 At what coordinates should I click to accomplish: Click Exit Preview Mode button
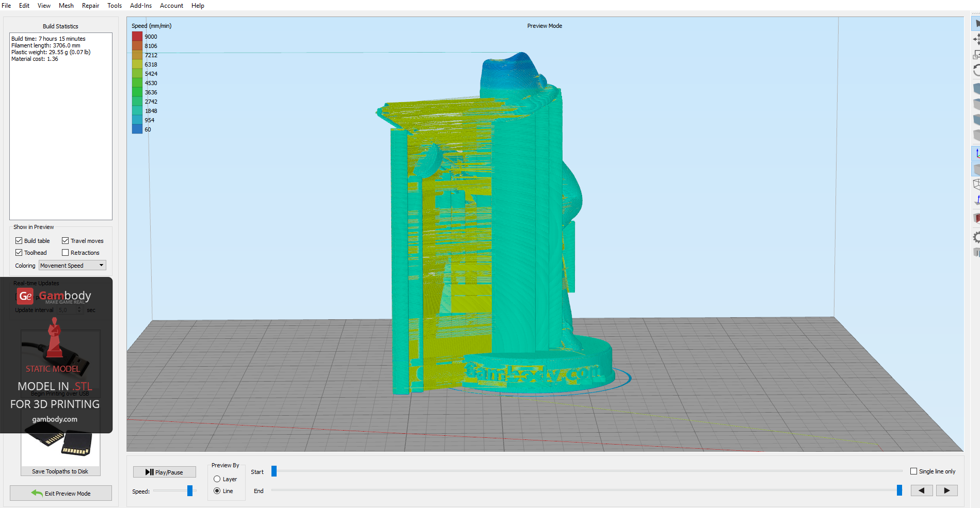pyautogui.click(x=61, y=494)
